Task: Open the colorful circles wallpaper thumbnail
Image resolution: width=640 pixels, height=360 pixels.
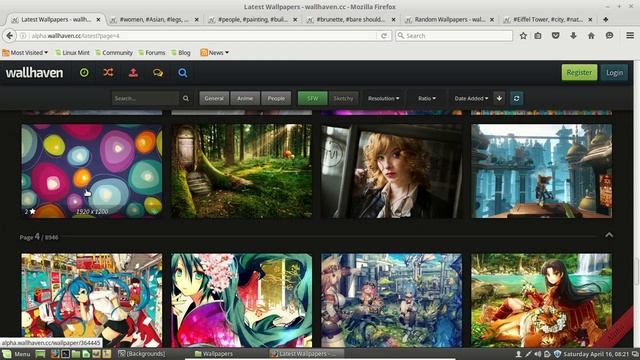Action: point(92,171)
